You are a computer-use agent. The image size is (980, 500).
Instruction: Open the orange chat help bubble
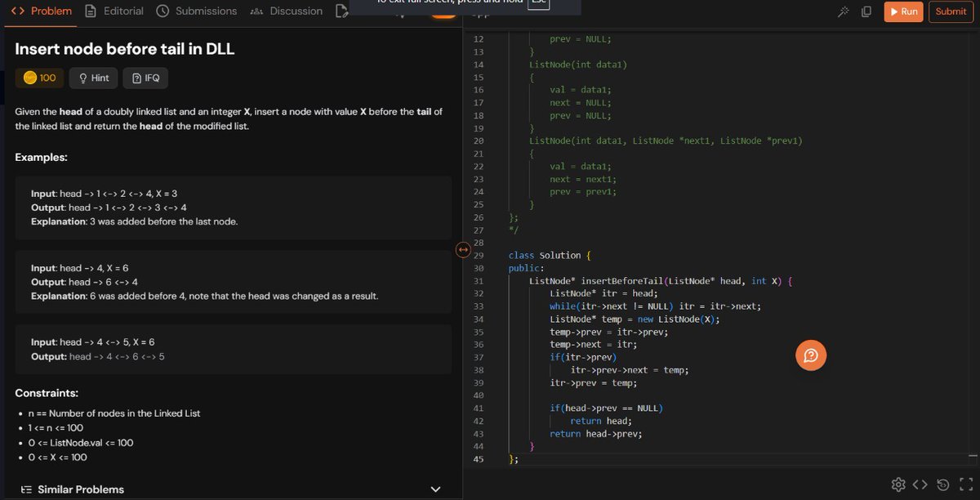[811, 355]
